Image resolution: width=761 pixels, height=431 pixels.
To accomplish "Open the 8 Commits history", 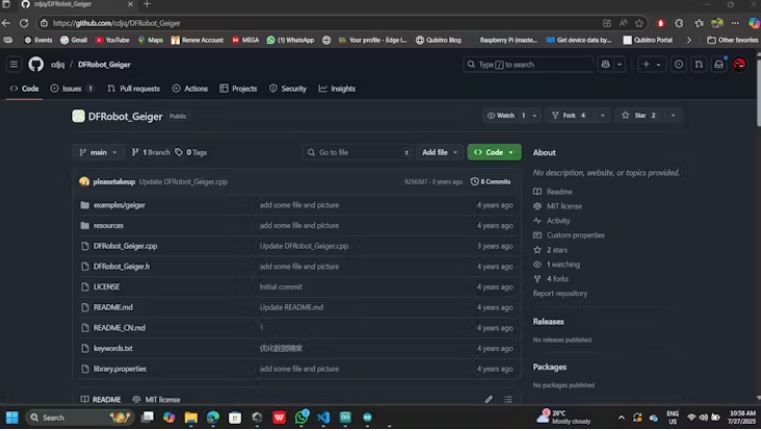I will tap(491, 182).
